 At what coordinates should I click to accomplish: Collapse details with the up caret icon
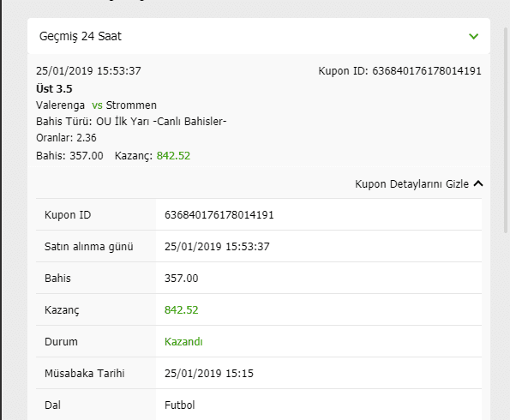point(478,183)
